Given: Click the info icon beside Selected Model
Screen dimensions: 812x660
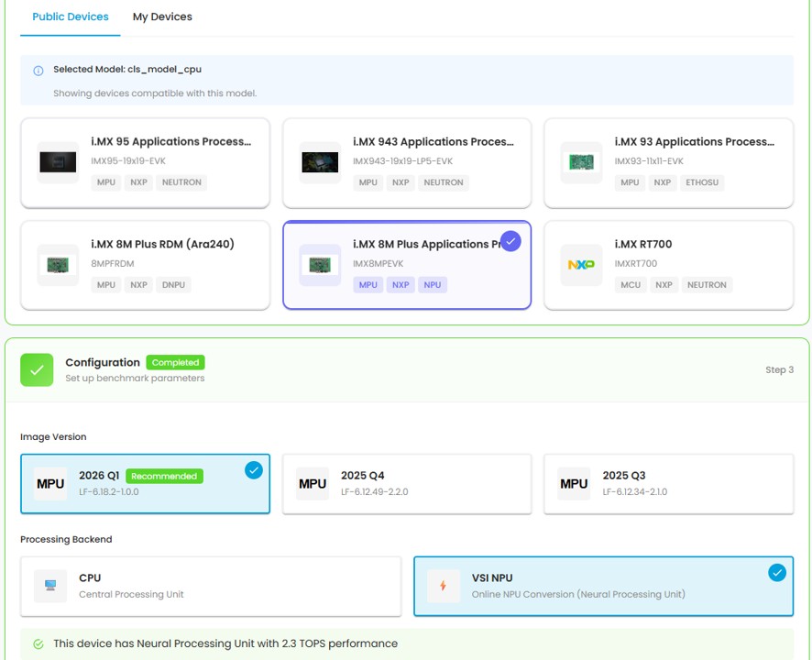Looking at the screenshot, I should (38, 71).
